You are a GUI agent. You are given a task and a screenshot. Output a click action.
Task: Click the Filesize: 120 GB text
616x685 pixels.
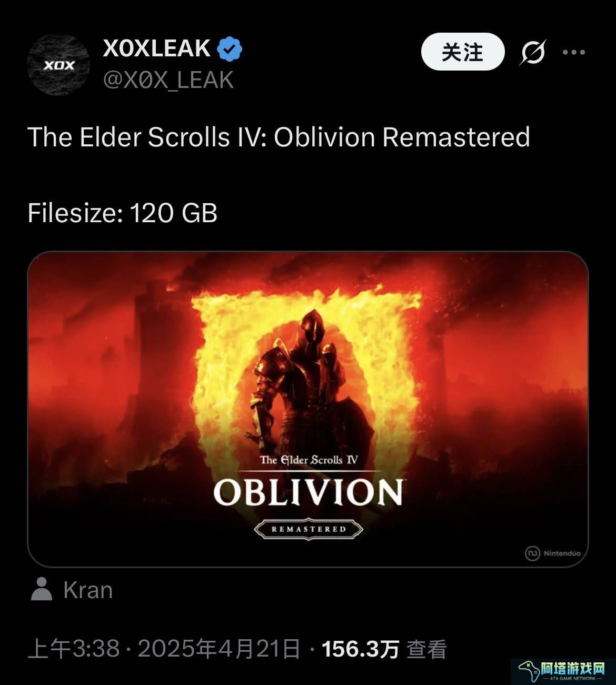(x=122, y=213)
